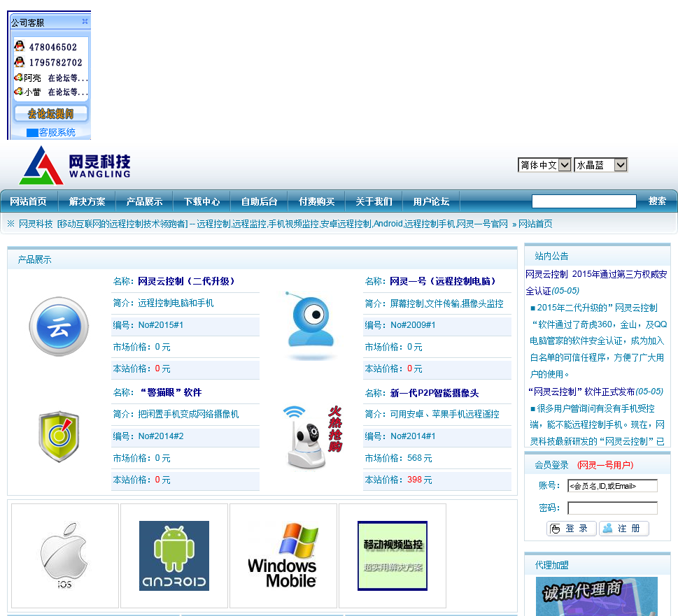Click the QQ penguin icon beside 478046502
The height and width of the screenshot is (616, 678).
20,45
